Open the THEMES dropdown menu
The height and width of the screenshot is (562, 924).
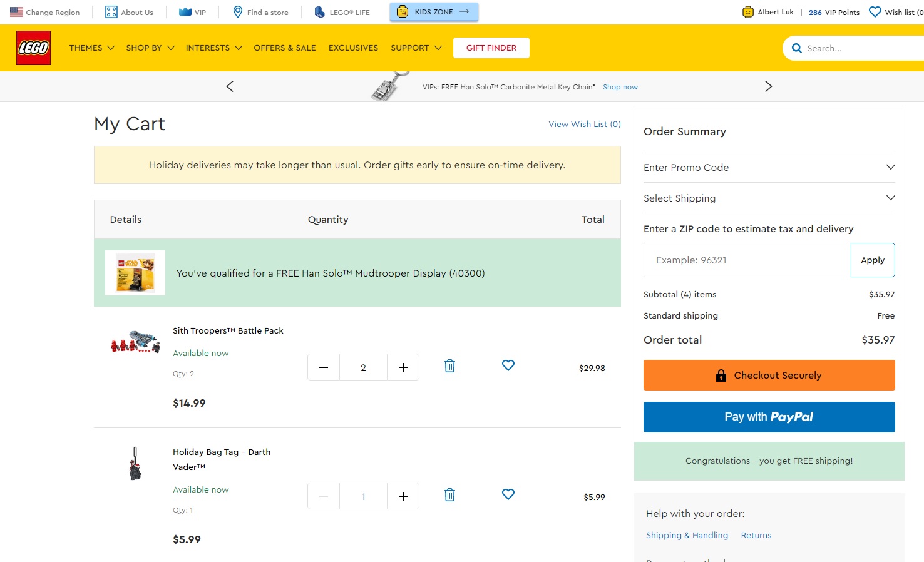(92, 48)
